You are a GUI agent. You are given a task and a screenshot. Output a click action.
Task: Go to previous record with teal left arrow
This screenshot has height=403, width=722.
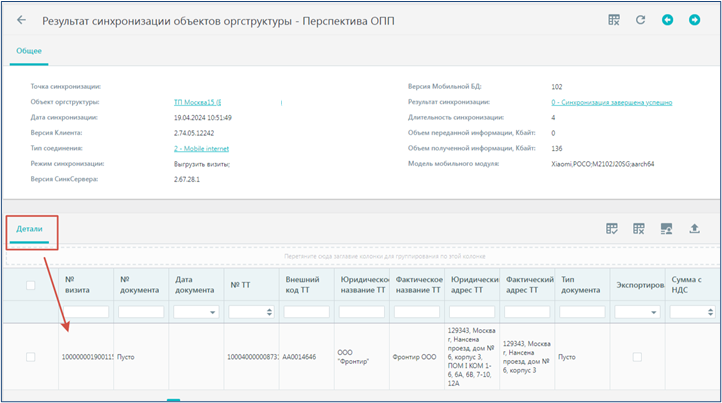coord(667,20)
